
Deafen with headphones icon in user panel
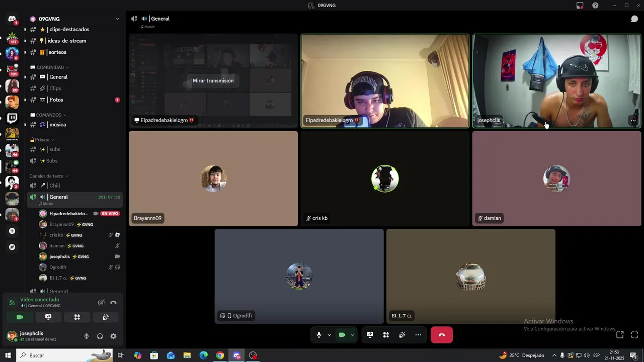tap(100, 336)
